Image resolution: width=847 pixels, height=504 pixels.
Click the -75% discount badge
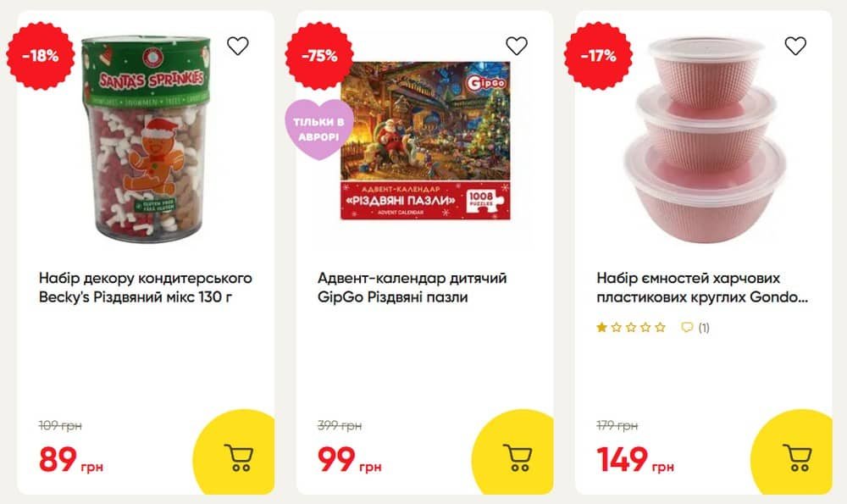pyautogui.click(x=319, y=56)
